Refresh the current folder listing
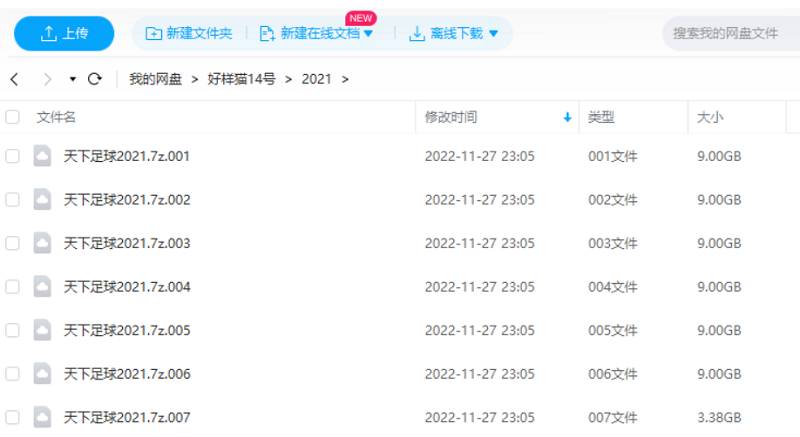The height and width of the screenshot is (437, 800). coord(95,79)
